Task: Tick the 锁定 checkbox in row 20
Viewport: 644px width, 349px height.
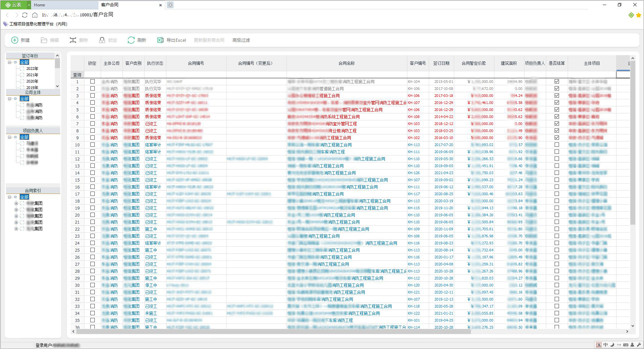Action: coord(92,215)
